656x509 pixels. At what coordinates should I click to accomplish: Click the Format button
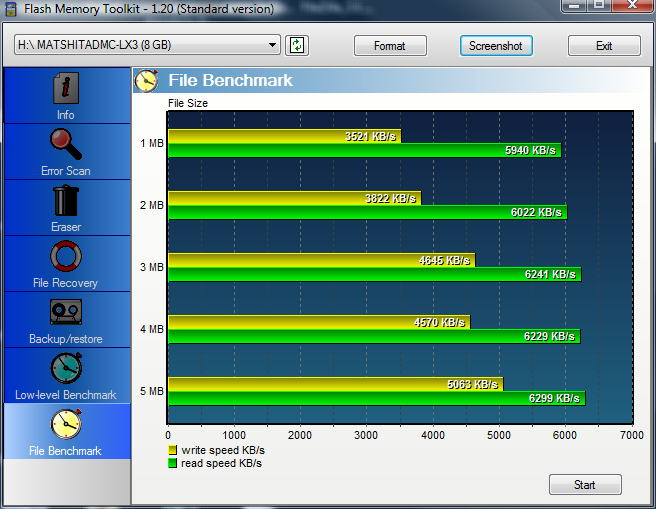coord(390,46)
